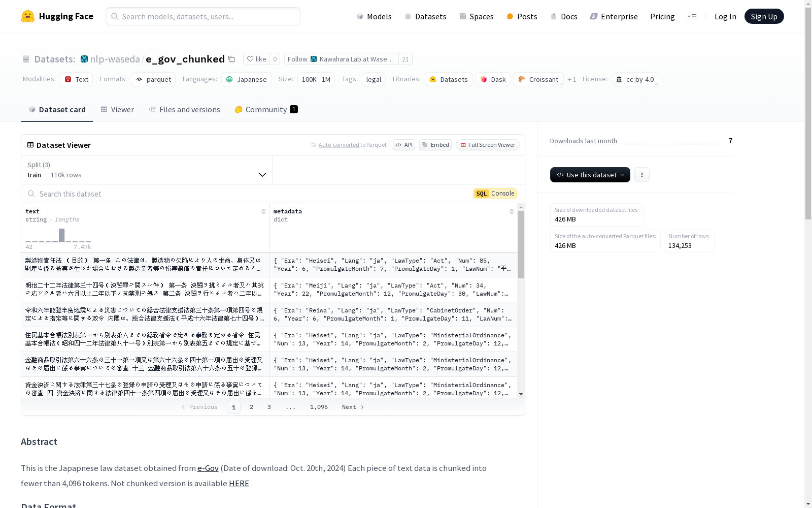Open the Datasets library tag

449,79
